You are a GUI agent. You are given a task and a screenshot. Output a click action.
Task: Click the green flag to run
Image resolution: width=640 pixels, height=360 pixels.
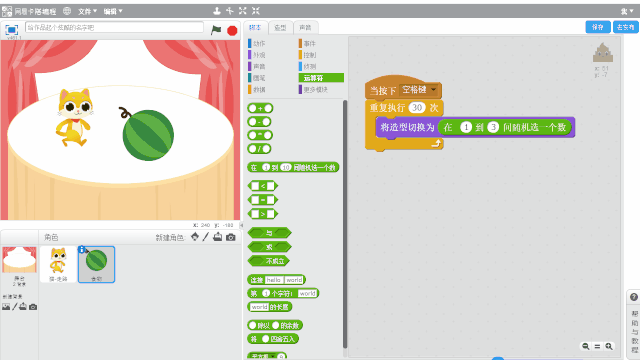coord(216,30)
